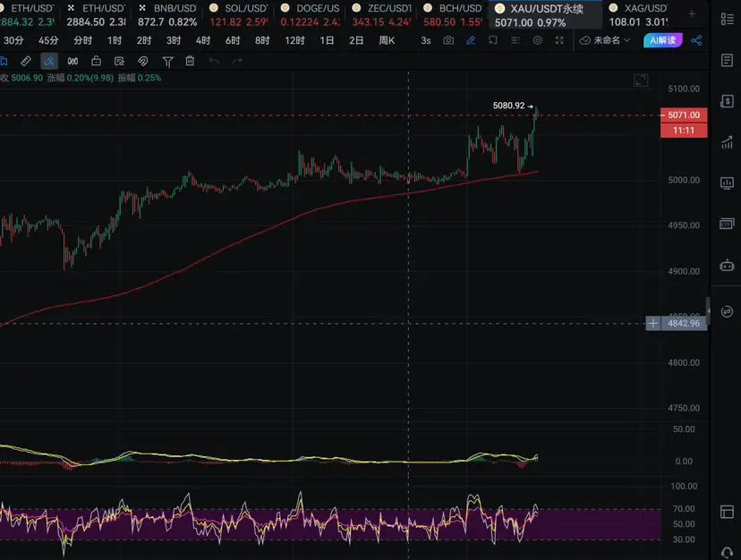This screenshot has width=741, height=560.
Task: Open ETH/USD tab priced 2884.50
Action: [97, 14]
